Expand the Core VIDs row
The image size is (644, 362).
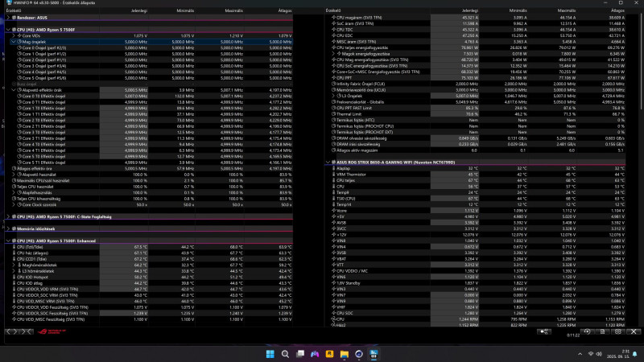(x=14, y=35)
